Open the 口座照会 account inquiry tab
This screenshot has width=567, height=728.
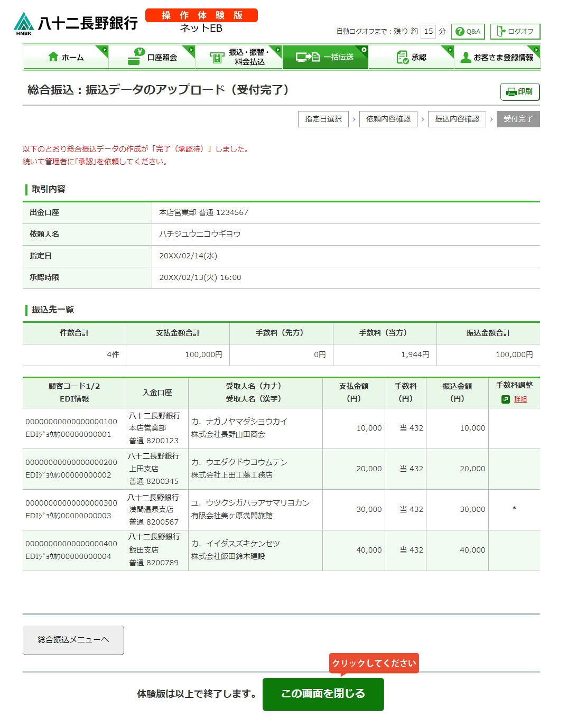tap(152, 57)
